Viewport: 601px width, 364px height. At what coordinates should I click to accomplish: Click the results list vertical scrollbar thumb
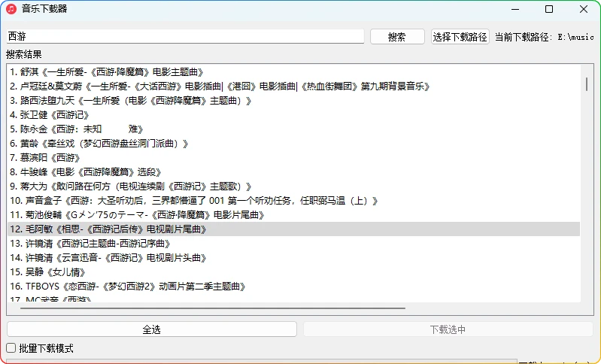point(587,83)
